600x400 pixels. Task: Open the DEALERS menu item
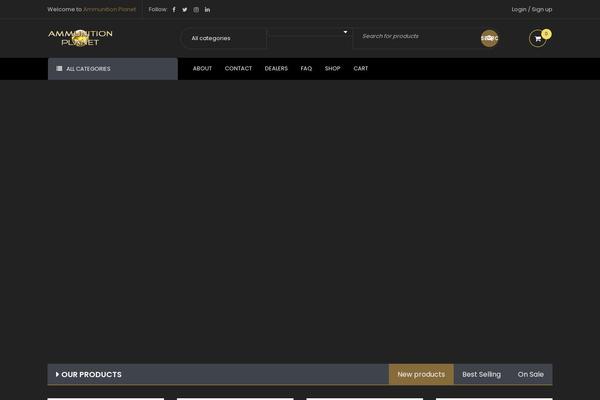point(276,69)
